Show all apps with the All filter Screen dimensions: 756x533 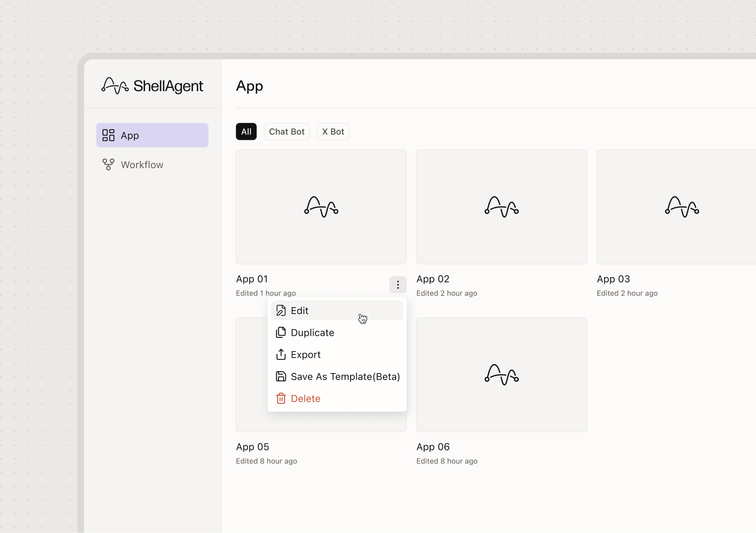pos(246,131)
